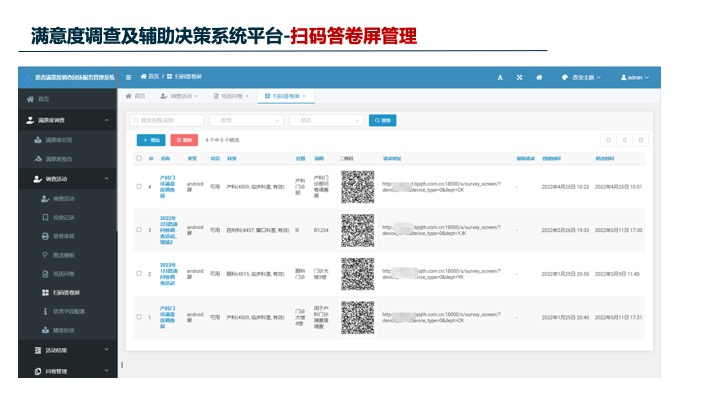The height and width of the screenshot is (405, 720).
Task: Toggle the hamburger sidebar-collapse icon
Action: click(x=129, y=77)
